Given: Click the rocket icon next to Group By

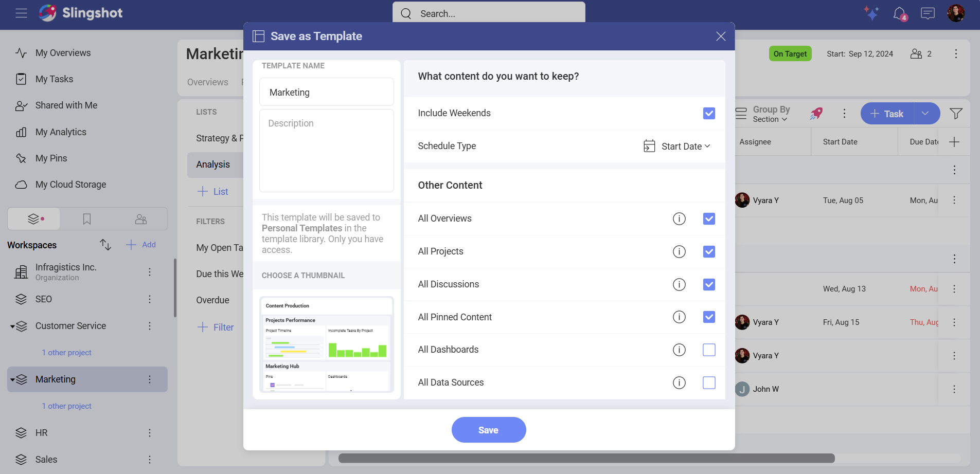Looking at the screenshot, I should [817, 113].
